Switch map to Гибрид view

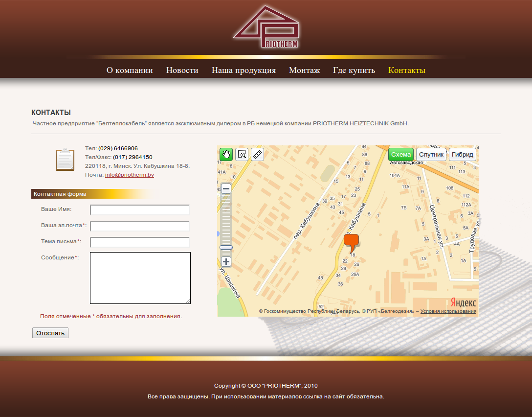[x=462, y=154]
